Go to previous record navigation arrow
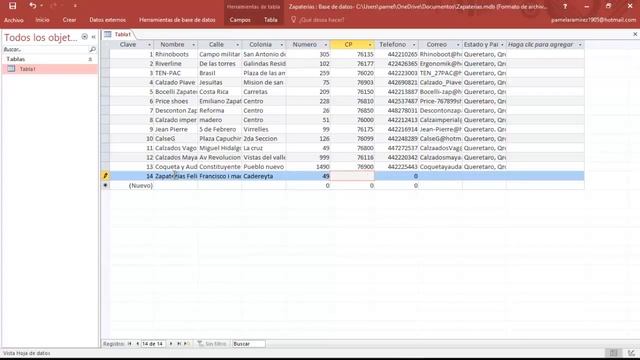 pyautogui.click(x=137, y=344)
